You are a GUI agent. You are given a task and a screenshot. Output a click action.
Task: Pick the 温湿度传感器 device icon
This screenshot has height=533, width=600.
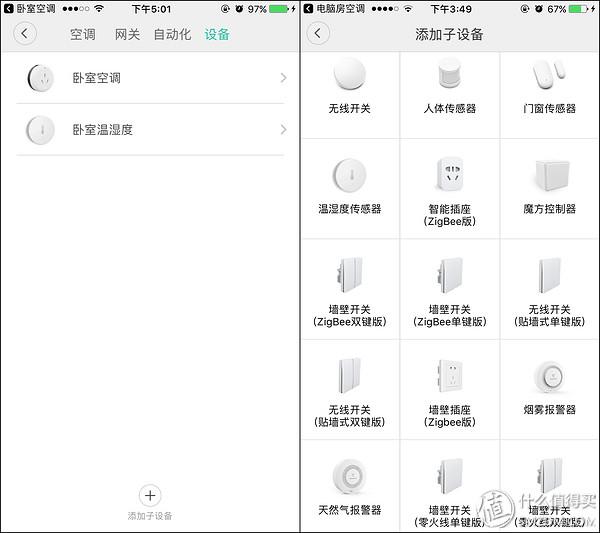349,173
